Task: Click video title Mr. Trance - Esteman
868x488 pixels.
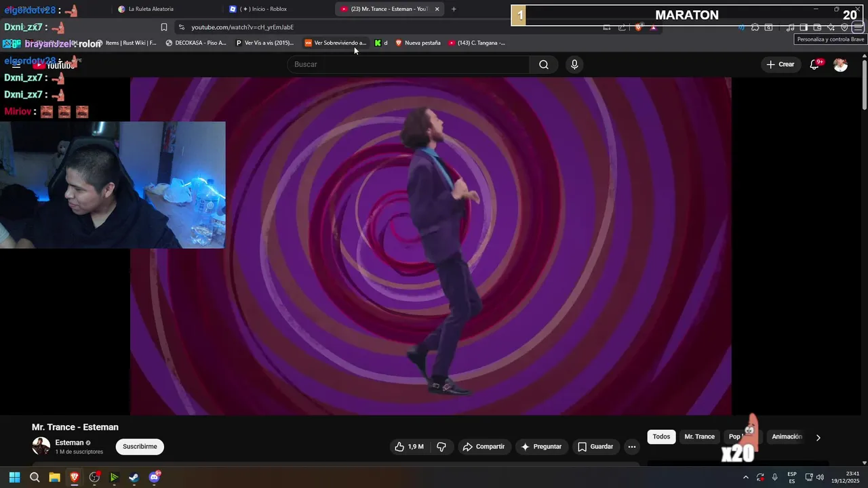Action: 75,427
